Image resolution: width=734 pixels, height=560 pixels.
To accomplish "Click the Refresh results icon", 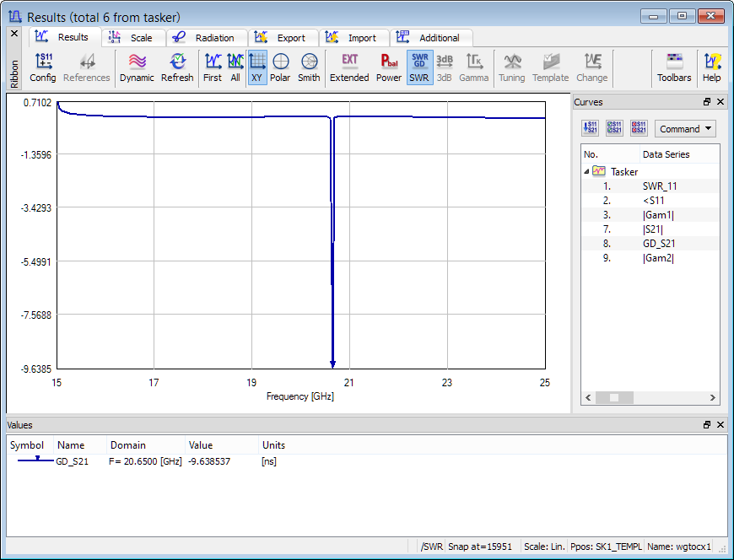I will point(177,67).
